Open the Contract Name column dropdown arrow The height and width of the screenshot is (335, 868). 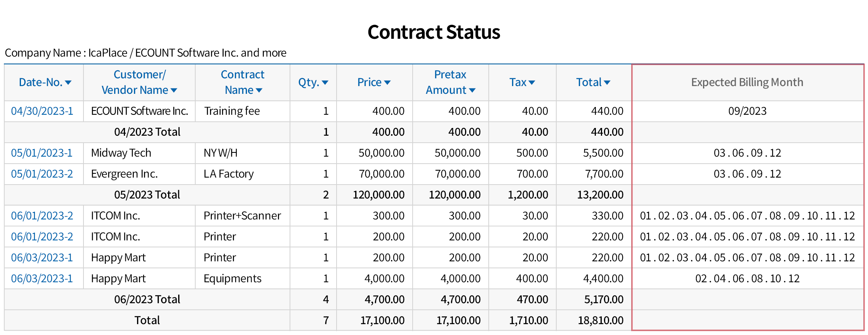[x=259, y=90]
